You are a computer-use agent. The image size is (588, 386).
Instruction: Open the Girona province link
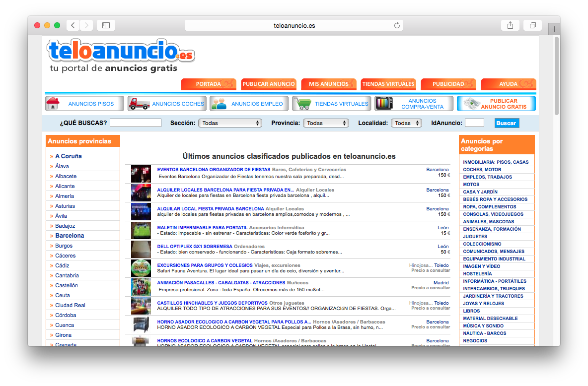[x=64, y=335]
